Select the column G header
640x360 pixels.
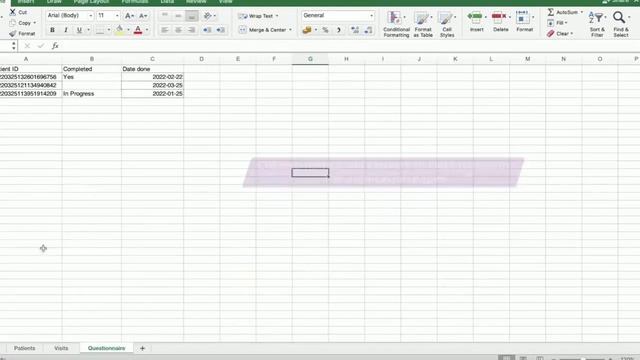(x=310, y=59)
